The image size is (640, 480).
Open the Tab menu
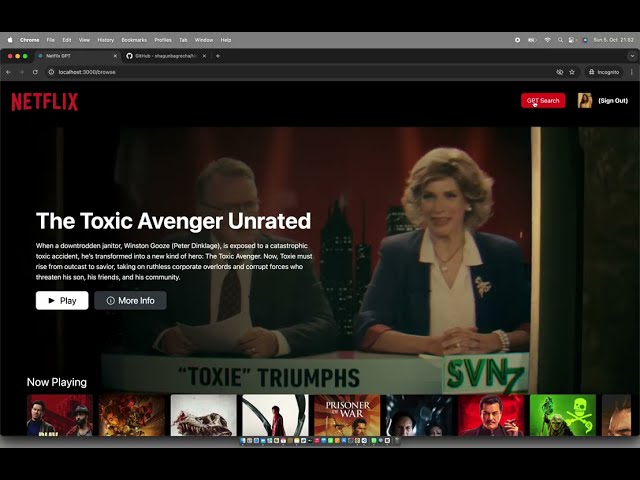coord(183,40)
